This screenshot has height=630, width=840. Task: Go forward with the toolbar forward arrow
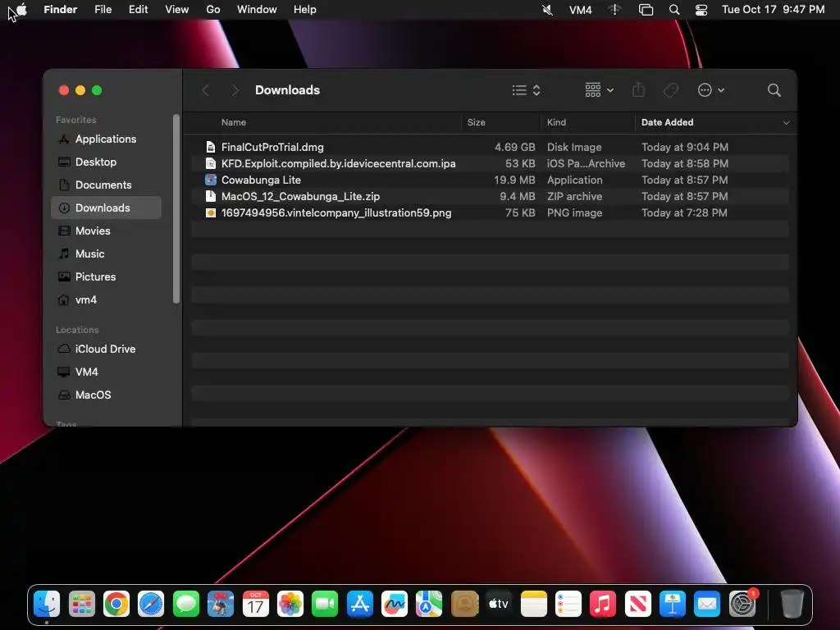click(x=235, y=90)
